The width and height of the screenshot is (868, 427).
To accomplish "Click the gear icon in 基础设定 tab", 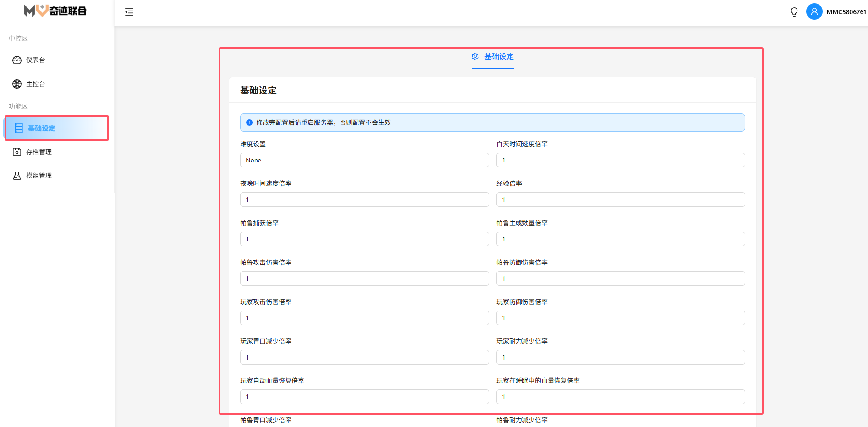I will coord(475,56).
